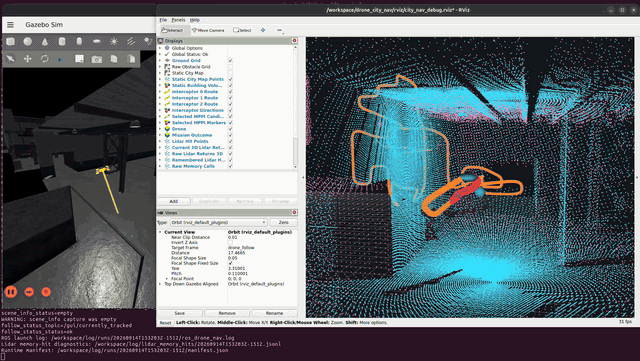Open the Gazebo Sim hamburger menu
This screenshot has height=361, width=640.
click(10, 25)
